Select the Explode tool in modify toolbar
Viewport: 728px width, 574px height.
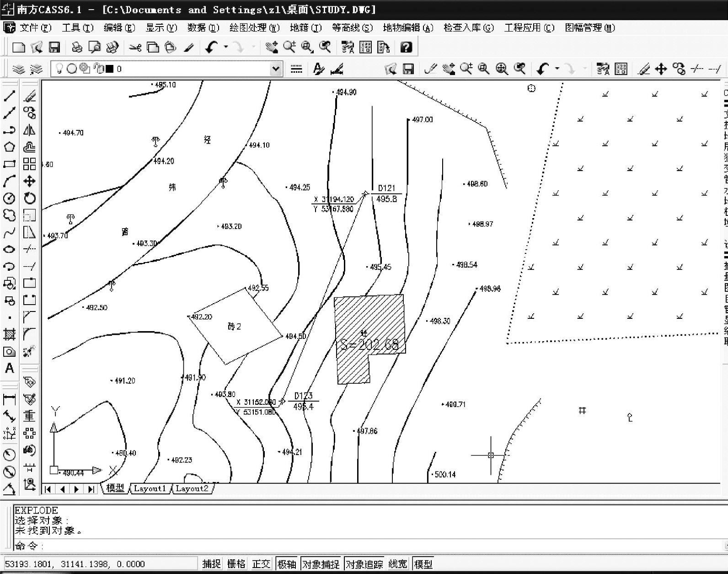29,351
